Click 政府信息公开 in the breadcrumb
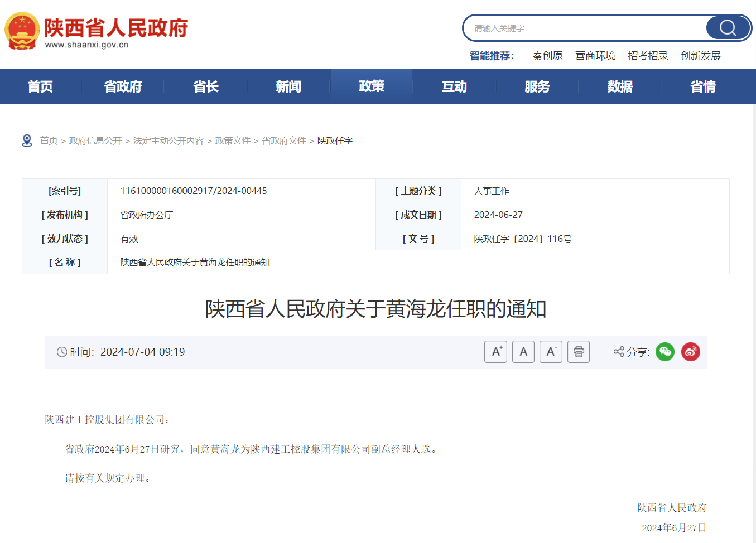 pyautogui.click(x=95, y=140)
